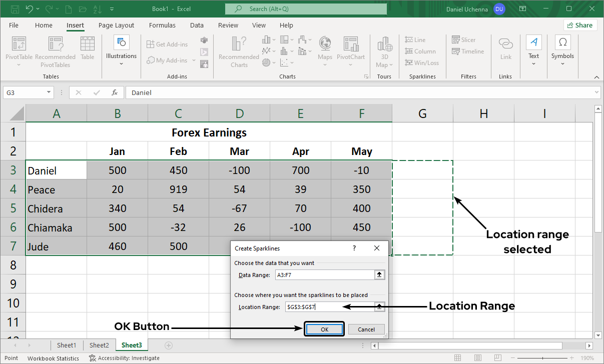Insert a Slicer filter
Viewport: 604px width, 364px height.
[x=463, y=39]
